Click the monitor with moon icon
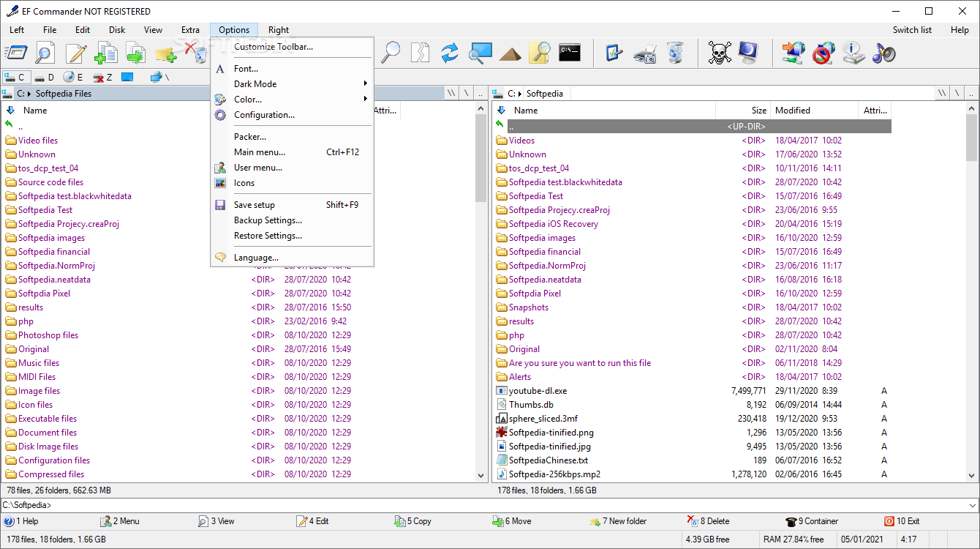The width and height of the screenshot is (980, 549). pos(749,53)
